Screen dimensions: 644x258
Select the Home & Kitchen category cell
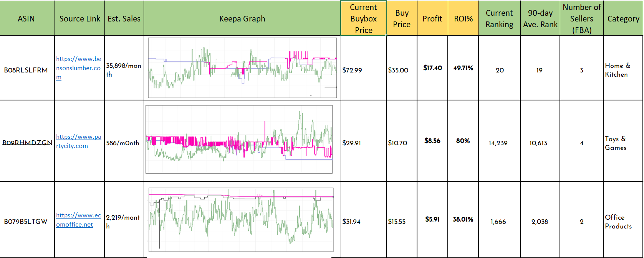[623, 68]
